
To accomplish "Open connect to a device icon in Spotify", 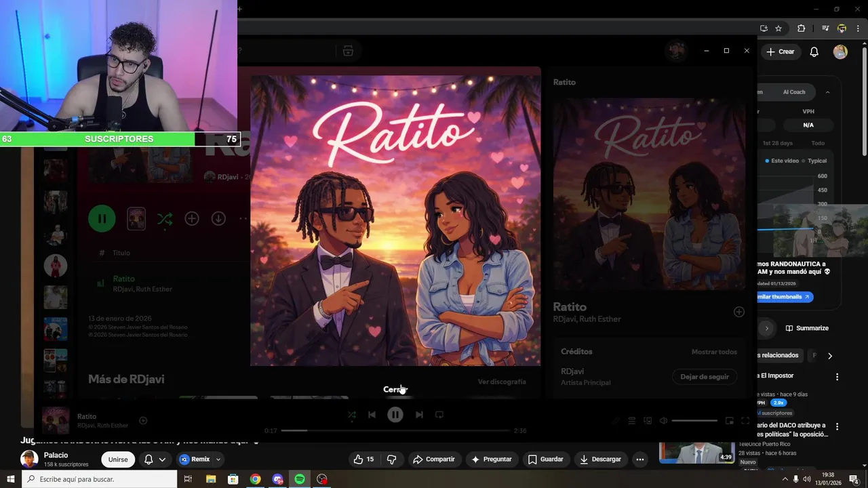I will tap(648, 421).
